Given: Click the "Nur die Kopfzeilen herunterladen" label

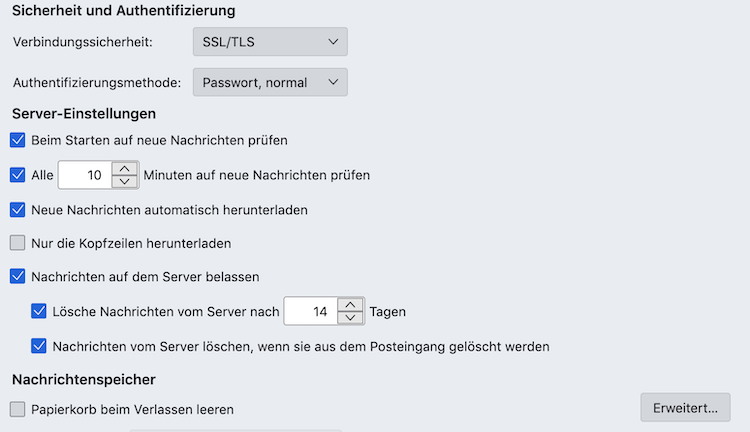Looking at the screenshot, I should 132,243.
